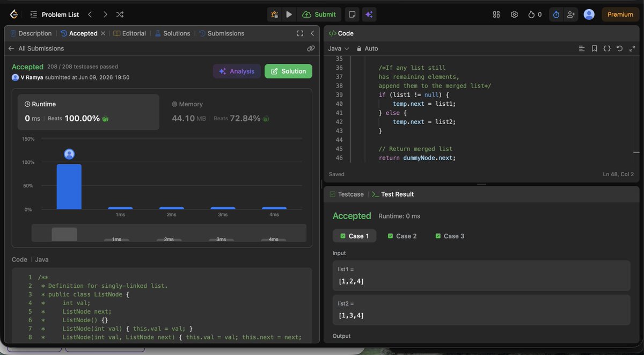
Task: Pick a random problem with shuffle icon
Action: point(120,15)
